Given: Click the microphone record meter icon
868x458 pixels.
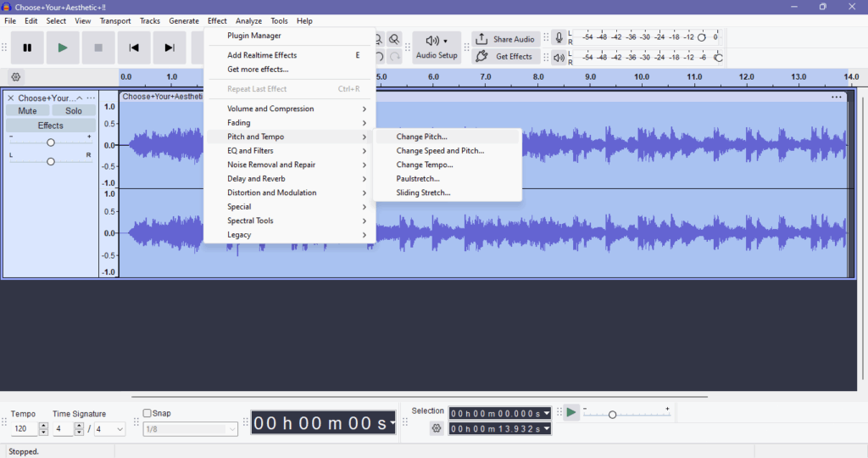Looking at the screenshot, I should 559,38.
